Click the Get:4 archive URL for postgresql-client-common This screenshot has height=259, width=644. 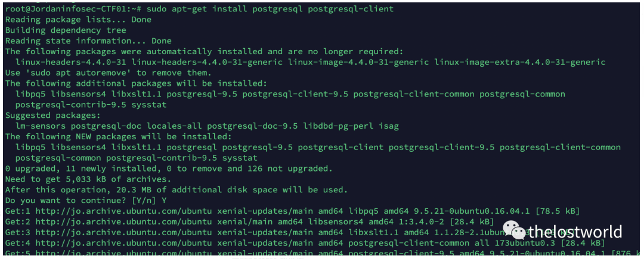tap(123, 243)
